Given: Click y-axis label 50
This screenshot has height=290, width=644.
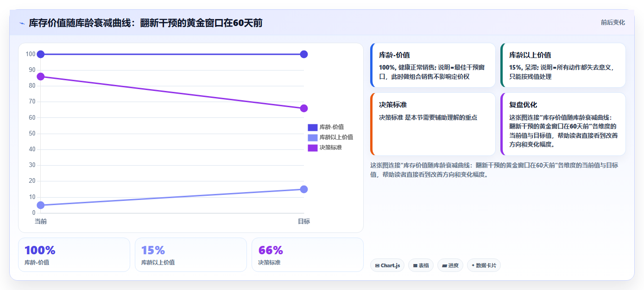Looking at the screenshot, I should pos(32,134).
